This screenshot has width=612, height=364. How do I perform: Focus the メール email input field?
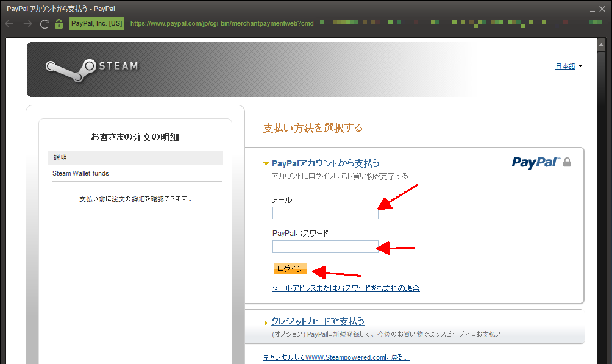point(325,213)
